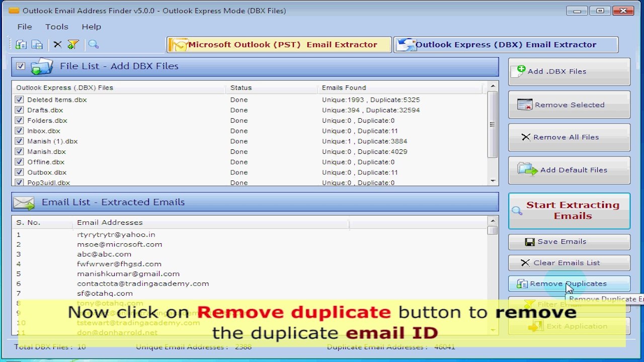Uncheck Inbox.dbx checkbox
Image resolution: width=644 pixels, height=362 pixels.
(x=19, y=131)
